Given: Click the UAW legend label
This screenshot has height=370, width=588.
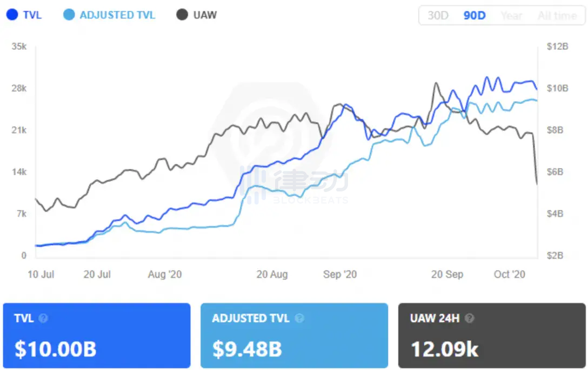Looking at the screenshot, I should tap(205, 15).
